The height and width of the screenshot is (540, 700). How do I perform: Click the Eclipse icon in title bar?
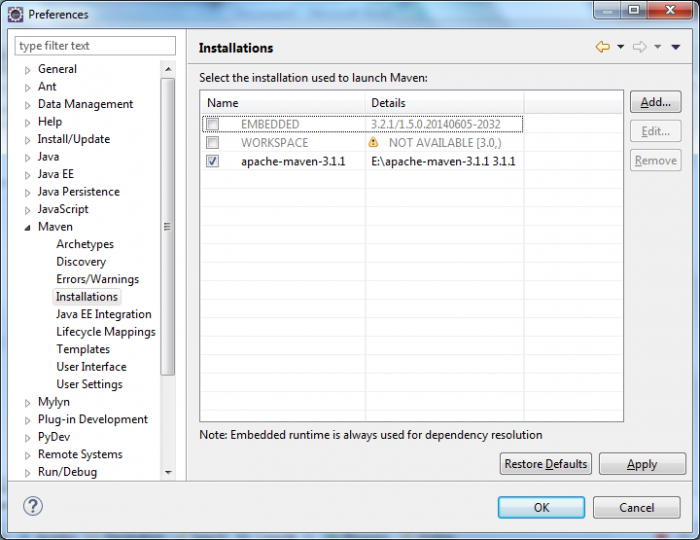[x=15, y=14]
